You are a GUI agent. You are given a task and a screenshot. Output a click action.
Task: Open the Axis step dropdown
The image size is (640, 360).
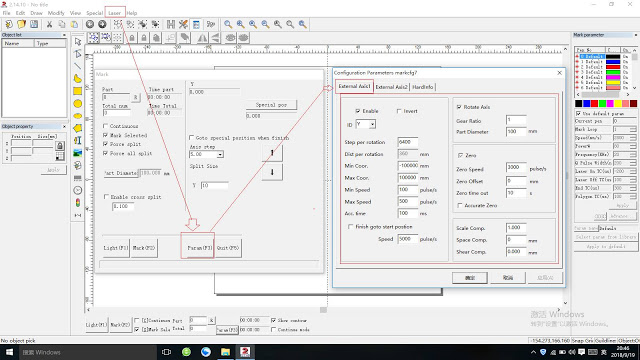tap(220, 155)
